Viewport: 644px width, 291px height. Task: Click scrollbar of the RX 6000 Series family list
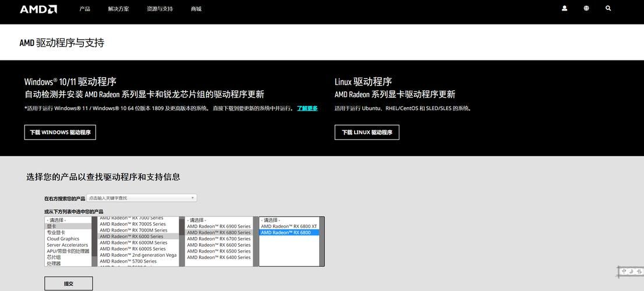point(182,242)
